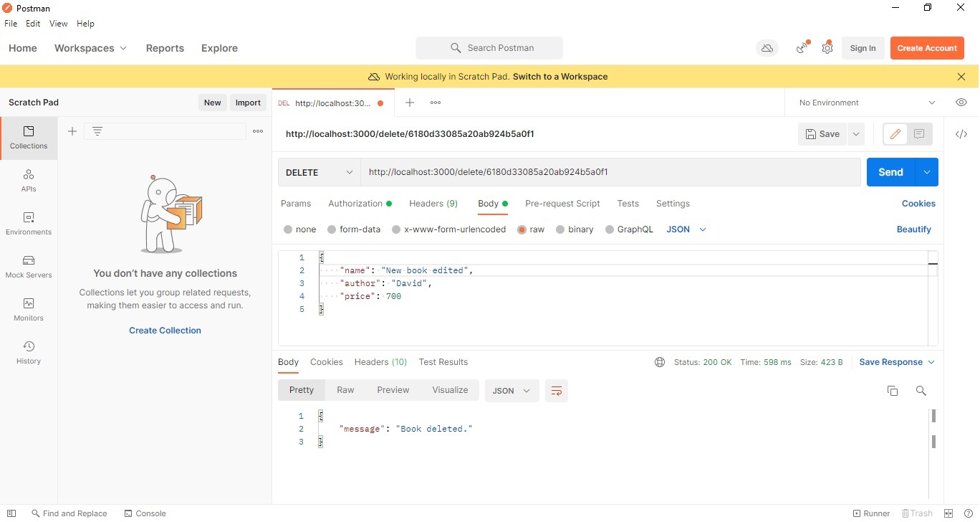Open Mock Servers in the sidebar

click(x=29, y=267)
